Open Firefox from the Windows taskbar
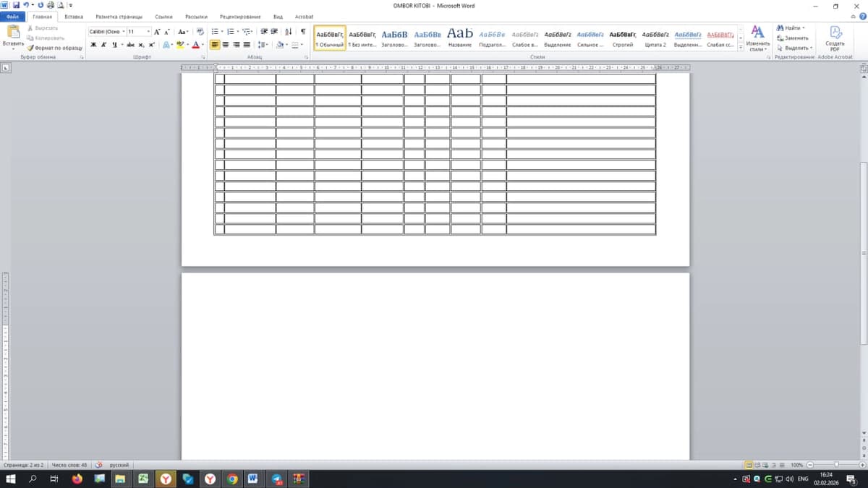 (77, 479)
